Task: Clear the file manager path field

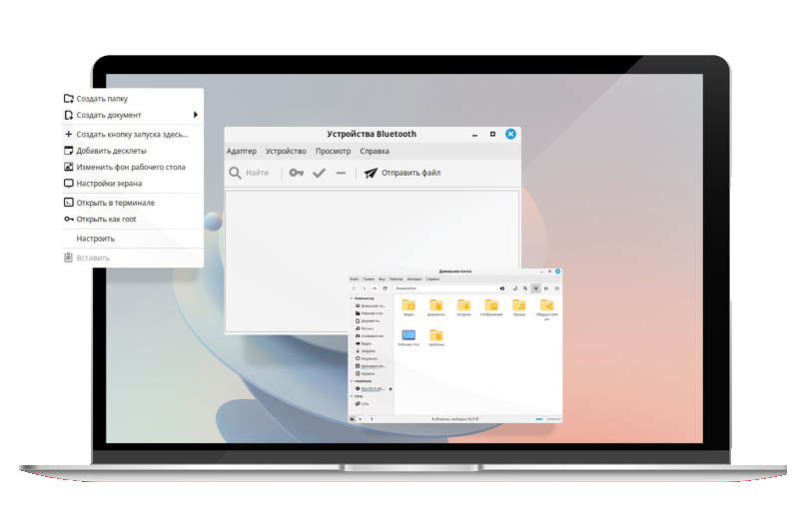Action: tap(502, 288)
